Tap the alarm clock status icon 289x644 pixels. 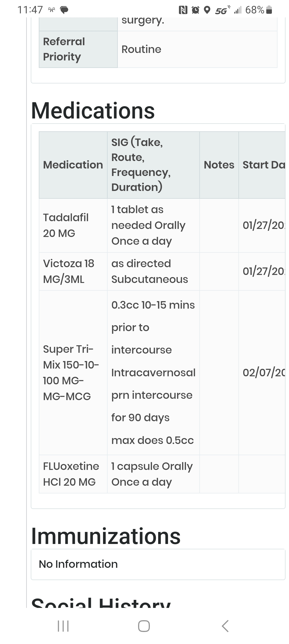(196, 10)
